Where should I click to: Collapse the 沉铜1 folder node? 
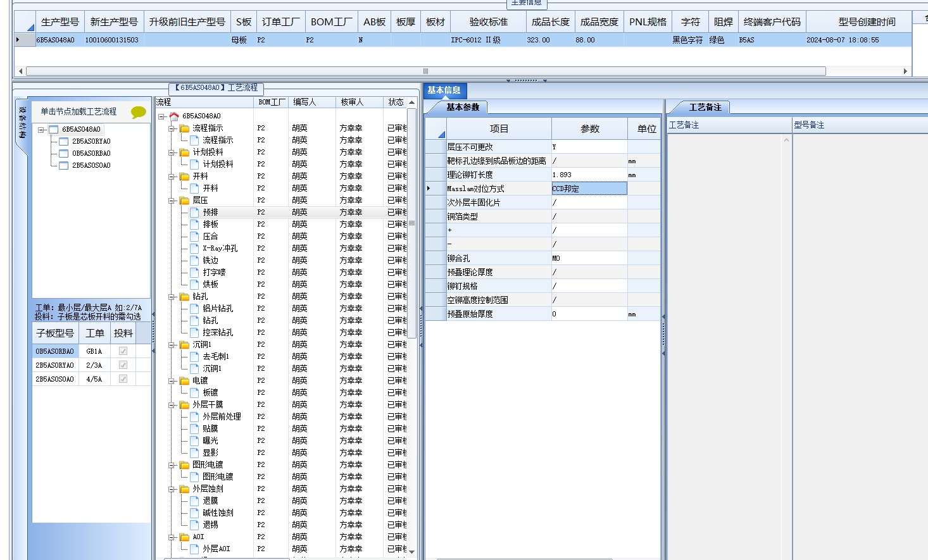tap(171, 345)
